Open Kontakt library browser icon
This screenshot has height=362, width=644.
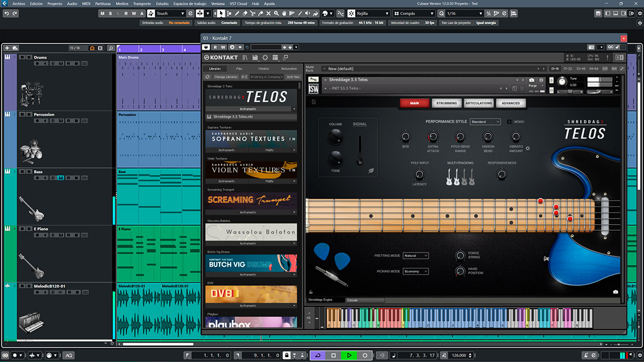(245, 57)
